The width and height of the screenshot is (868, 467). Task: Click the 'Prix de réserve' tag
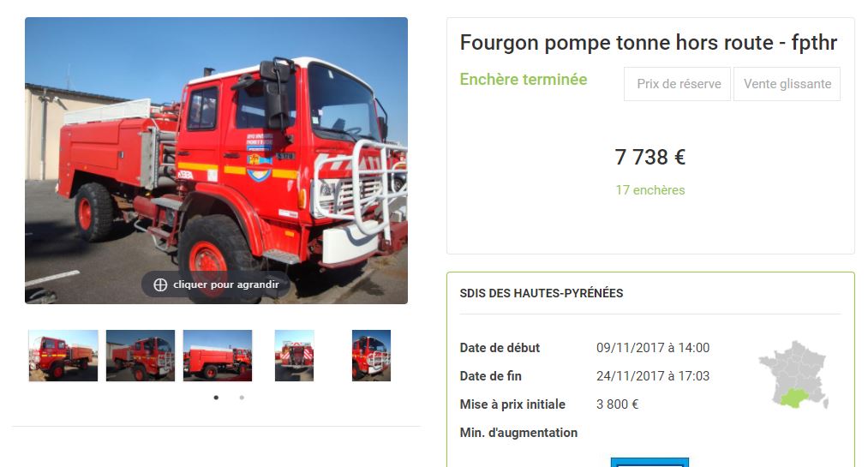pyautogui.click(x=678, y=84)
